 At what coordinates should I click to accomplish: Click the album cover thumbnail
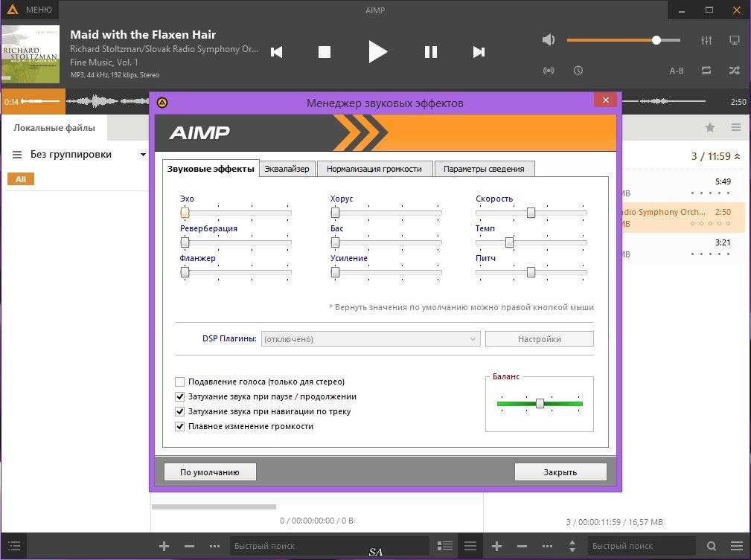click(31, 54)
